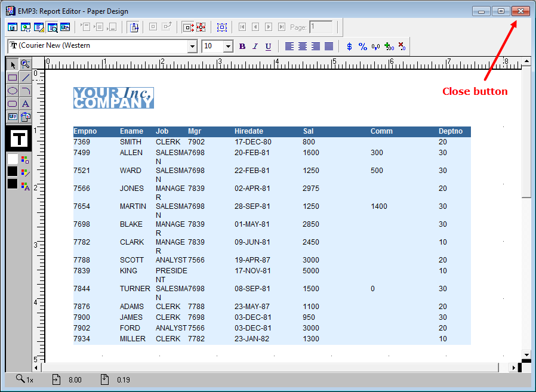Image resolution: width=536 pixels, height=392 pixels.
Task: Go to the next page
Action: point(269,27)
